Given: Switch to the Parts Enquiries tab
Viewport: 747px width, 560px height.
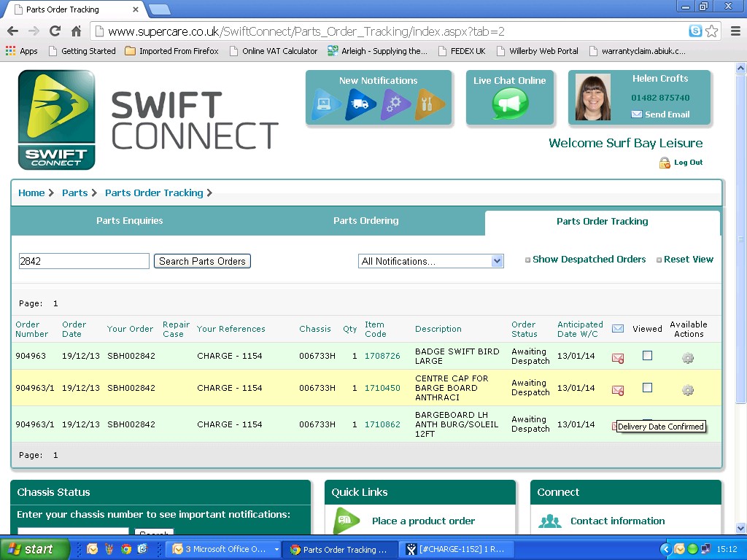Looking at the screenshot, I should point(130,221).
